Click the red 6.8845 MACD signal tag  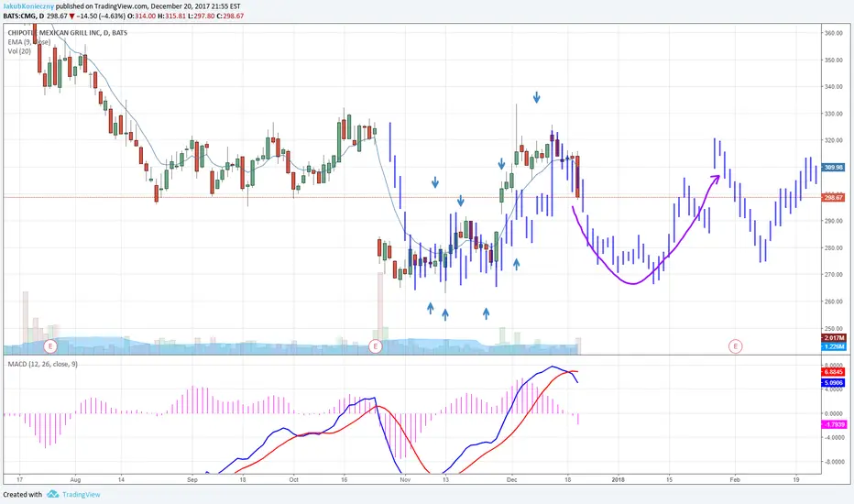(x=833, y=372)
